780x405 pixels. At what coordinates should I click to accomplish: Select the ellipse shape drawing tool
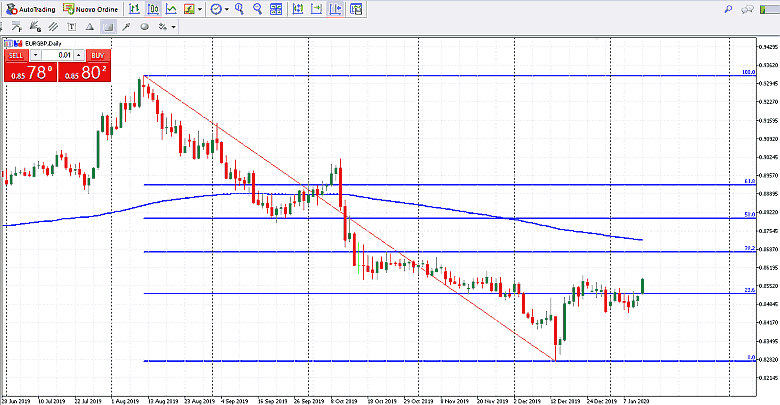(x=145, y=27)
